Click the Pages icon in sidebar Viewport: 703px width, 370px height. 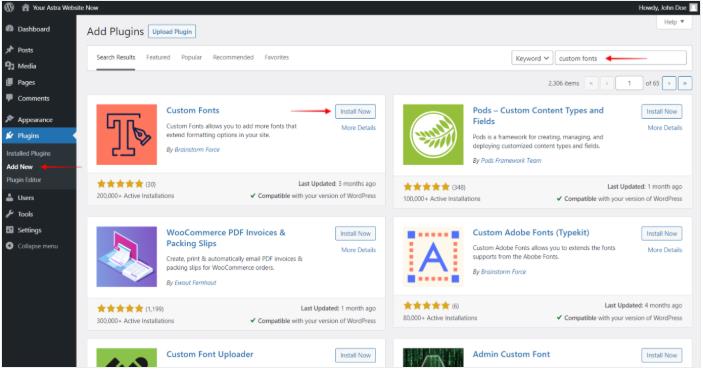pos(9,83)
